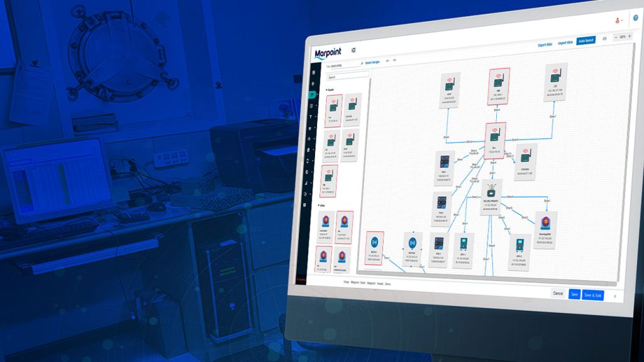Screen dimensions: 644x362
Task: Click the zoom-in plus icon near the top
Action: 630,36
